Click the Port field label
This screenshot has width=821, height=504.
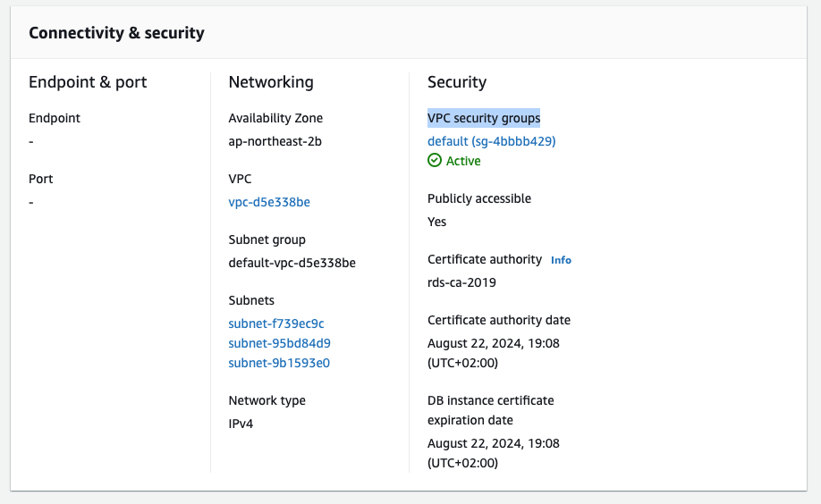pos(41,179)
